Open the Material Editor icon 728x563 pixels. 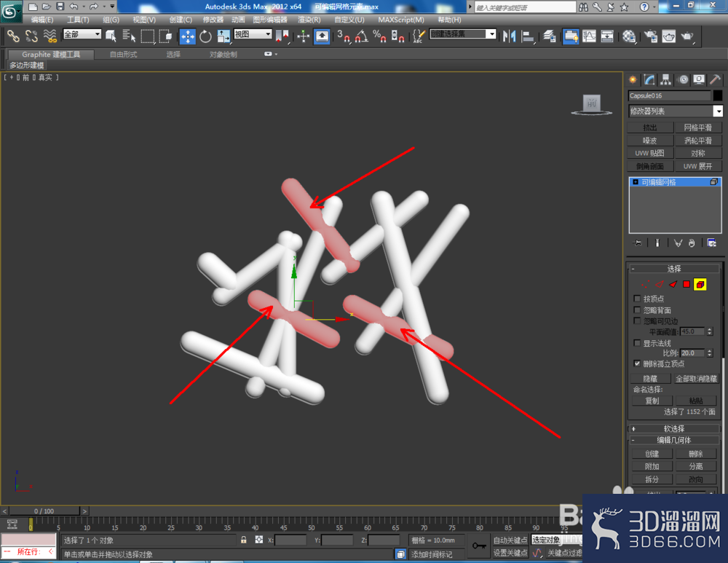[629, 36]
